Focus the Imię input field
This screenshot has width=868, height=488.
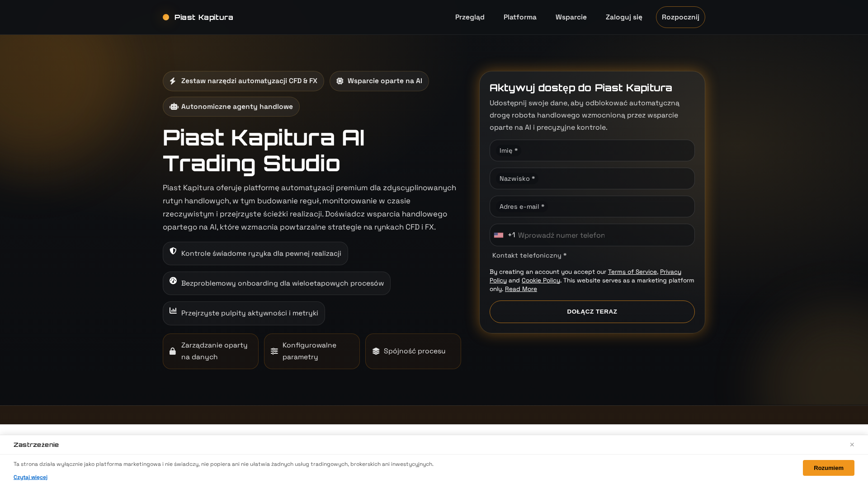(x=592, y=150)
